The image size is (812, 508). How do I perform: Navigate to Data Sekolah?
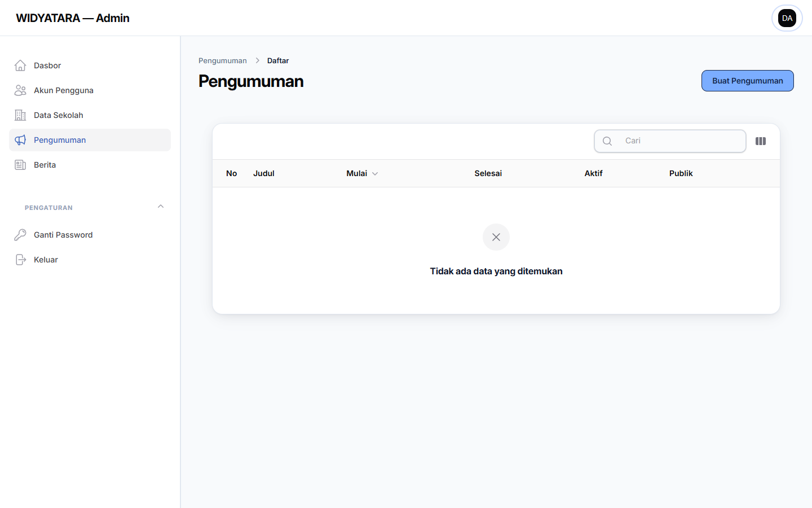(x=90, y=115)
